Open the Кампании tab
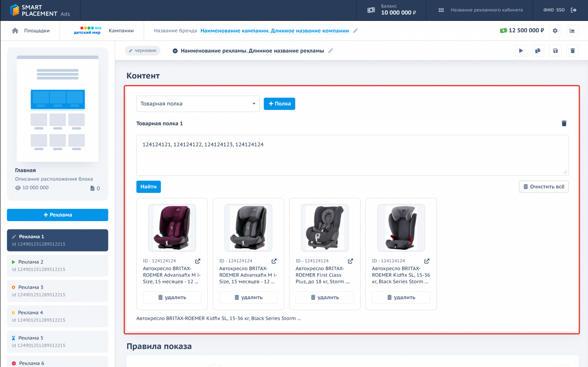 pyautogui.click(x=121, y=31)
